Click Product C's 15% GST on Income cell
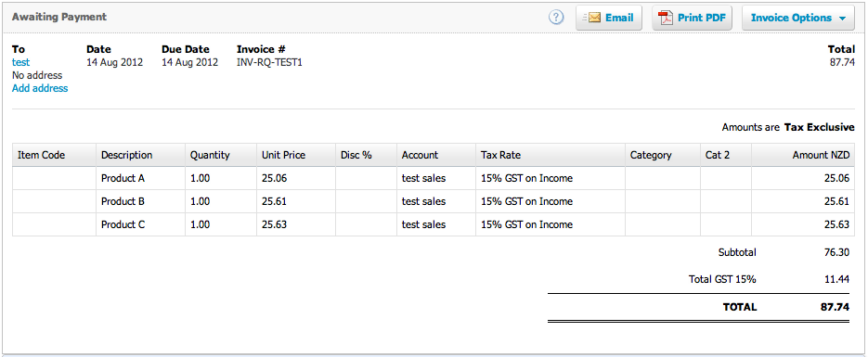 [551, 225]
